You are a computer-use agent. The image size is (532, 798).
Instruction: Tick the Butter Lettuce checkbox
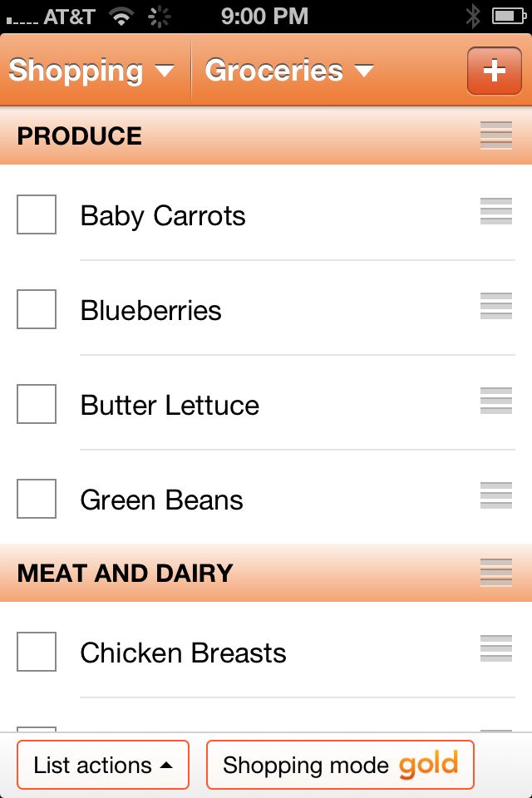pos(37,404)
